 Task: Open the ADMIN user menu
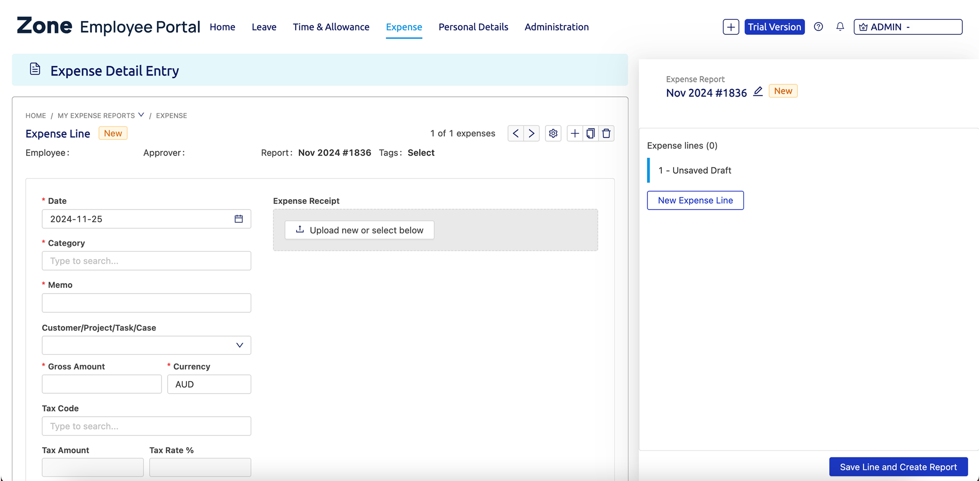908,27
